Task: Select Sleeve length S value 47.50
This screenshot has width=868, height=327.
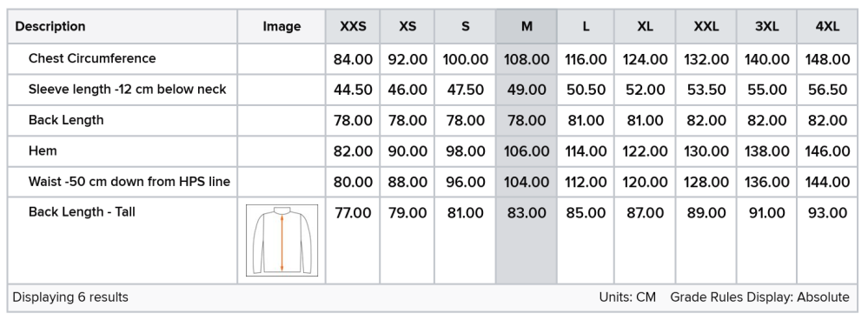Action: coord(465,90)
